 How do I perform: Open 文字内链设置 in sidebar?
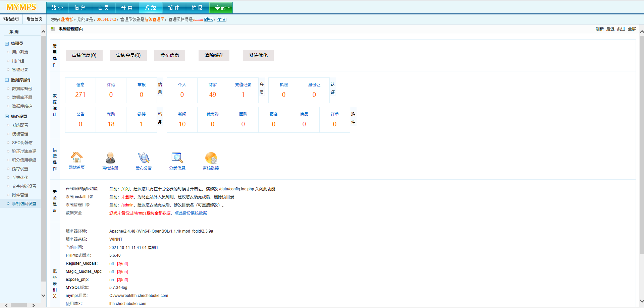pos(24,186)
